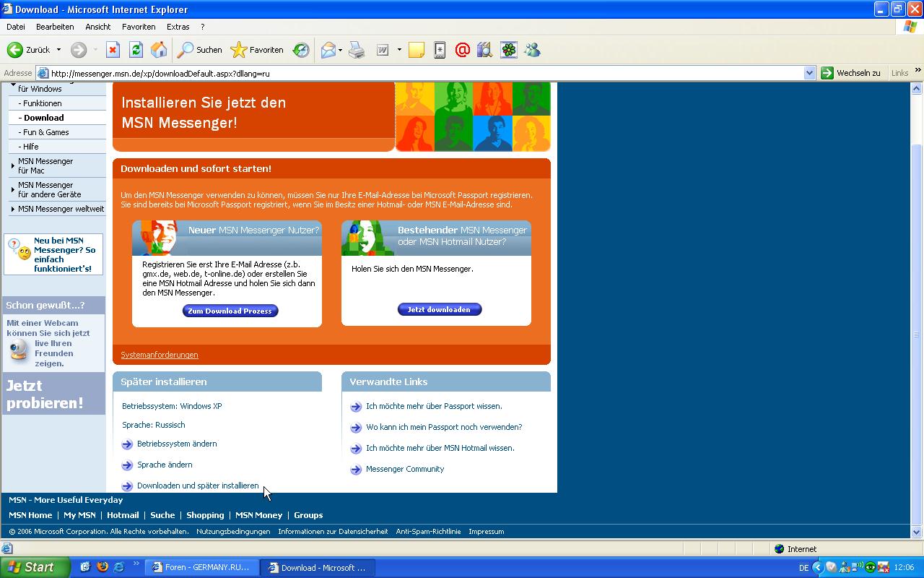
Task: Open Impressum footer link
Action: (x=486, y=531)
